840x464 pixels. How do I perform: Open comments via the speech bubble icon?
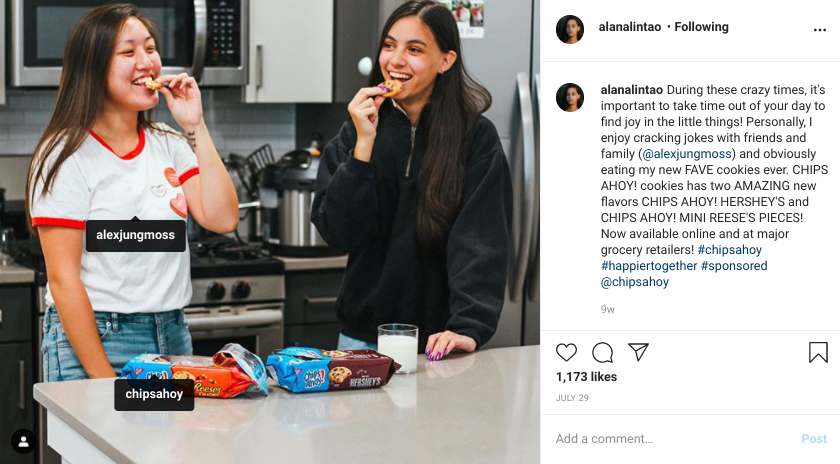coord(603,353)
